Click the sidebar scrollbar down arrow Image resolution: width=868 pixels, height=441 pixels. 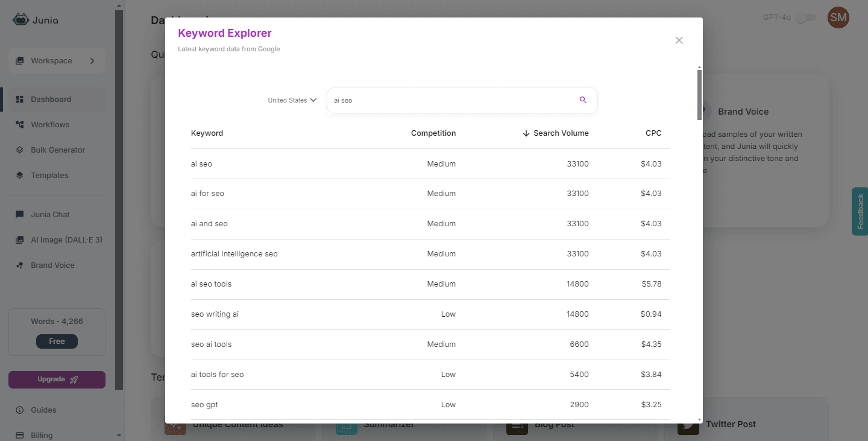(119, 435)
